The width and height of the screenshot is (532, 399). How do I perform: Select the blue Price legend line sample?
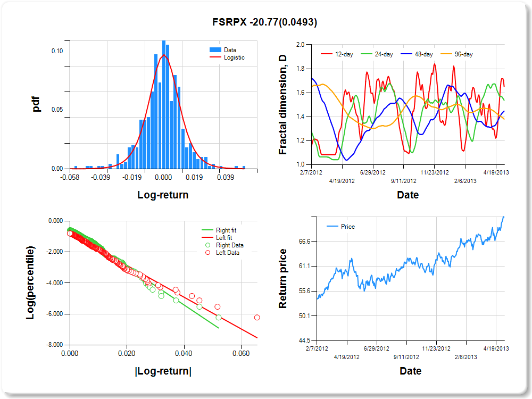pos(332,226)
